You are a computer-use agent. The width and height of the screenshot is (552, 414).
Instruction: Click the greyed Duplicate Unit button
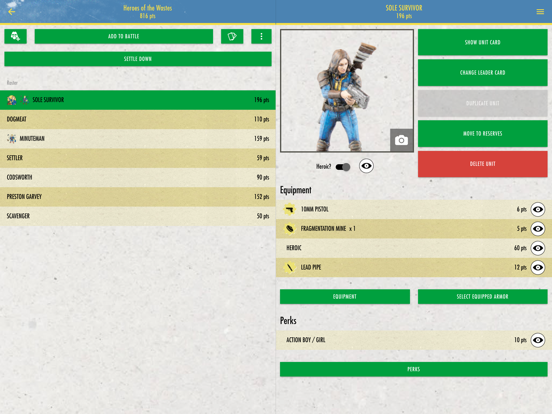[x=482, y=103]
